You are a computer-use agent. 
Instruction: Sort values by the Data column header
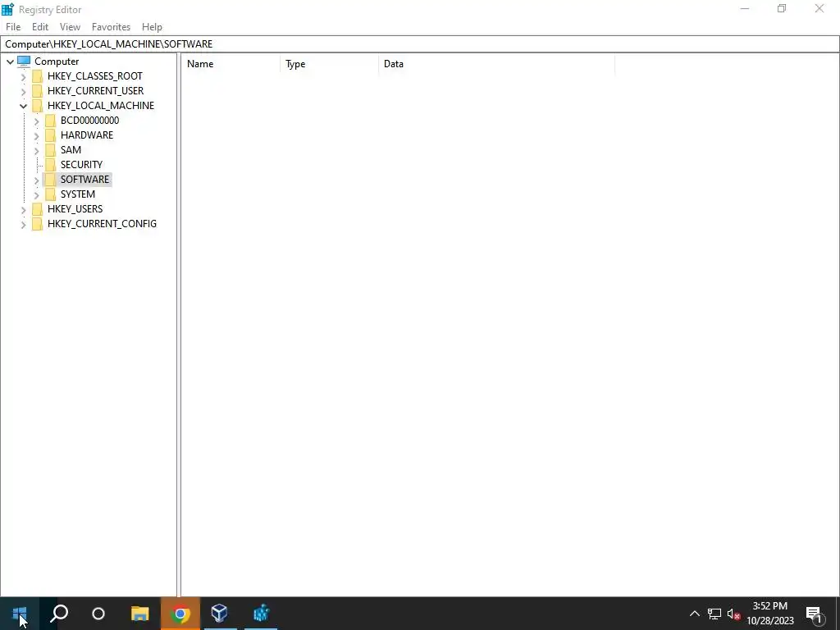496,64
